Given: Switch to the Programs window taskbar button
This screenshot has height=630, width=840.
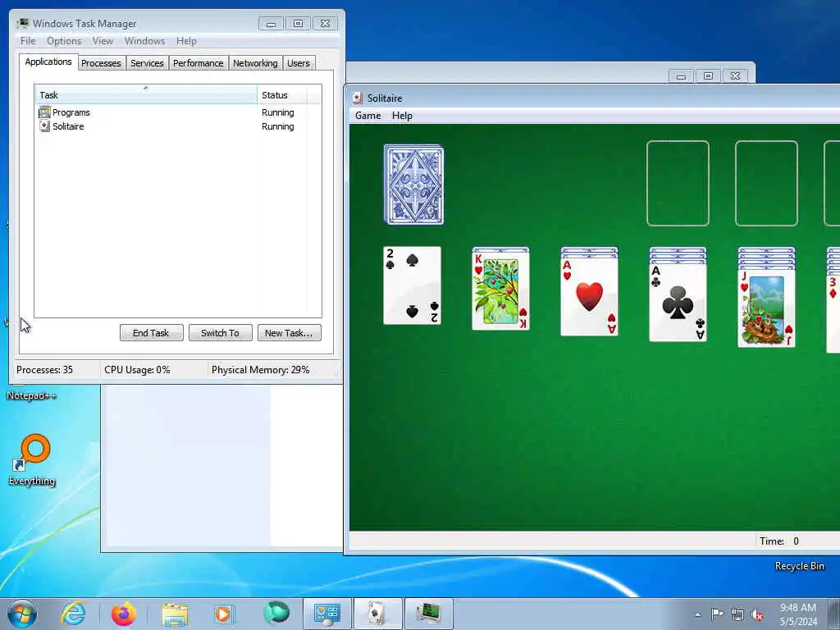Looking at the screenshot, I should coord(327,614).
